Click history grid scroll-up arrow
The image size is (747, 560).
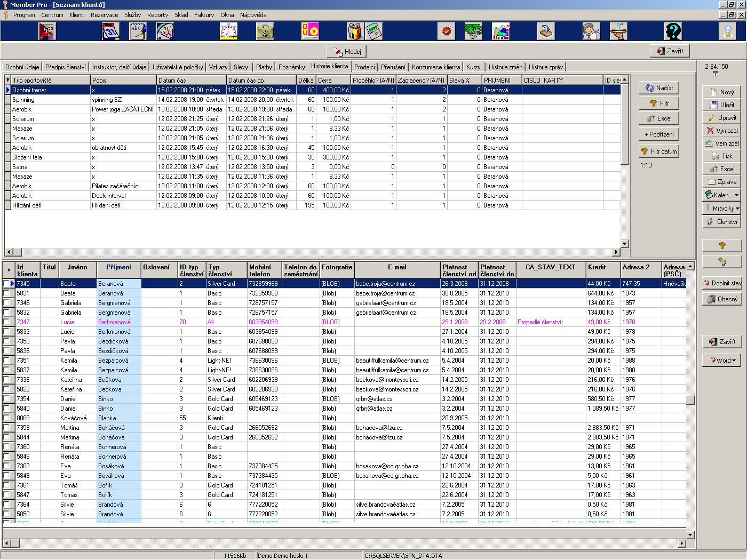tap(624, 79)
